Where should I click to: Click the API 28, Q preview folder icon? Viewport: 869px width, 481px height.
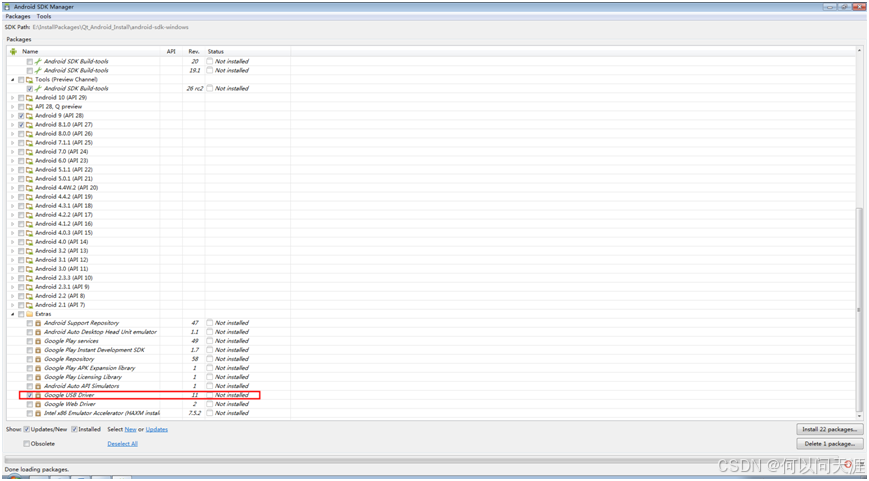(x=29, y=106)
